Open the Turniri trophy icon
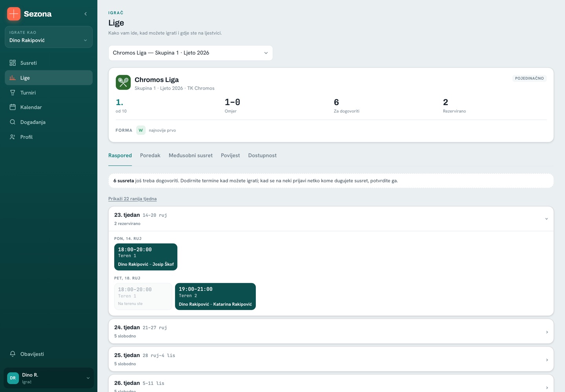Viewport: 565px width, 392px height. [x=13, y=93]
